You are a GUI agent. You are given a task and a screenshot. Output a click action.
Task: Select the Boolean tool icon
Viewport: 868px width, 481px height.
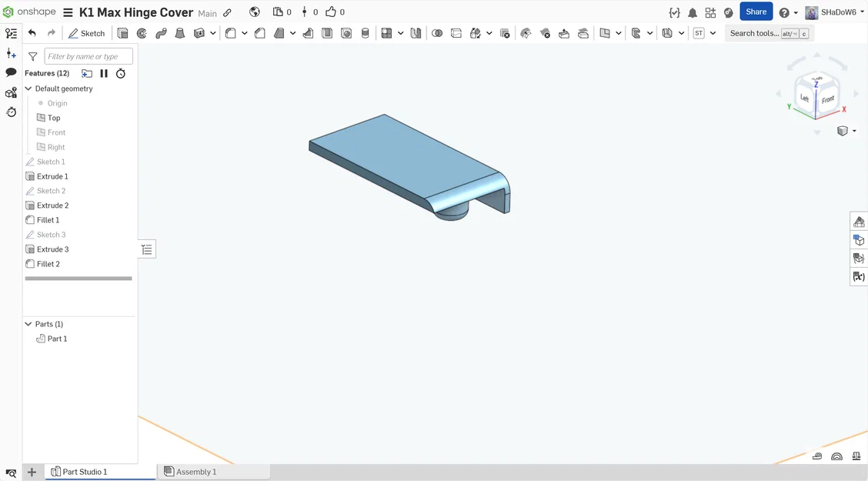click(437, 33)
